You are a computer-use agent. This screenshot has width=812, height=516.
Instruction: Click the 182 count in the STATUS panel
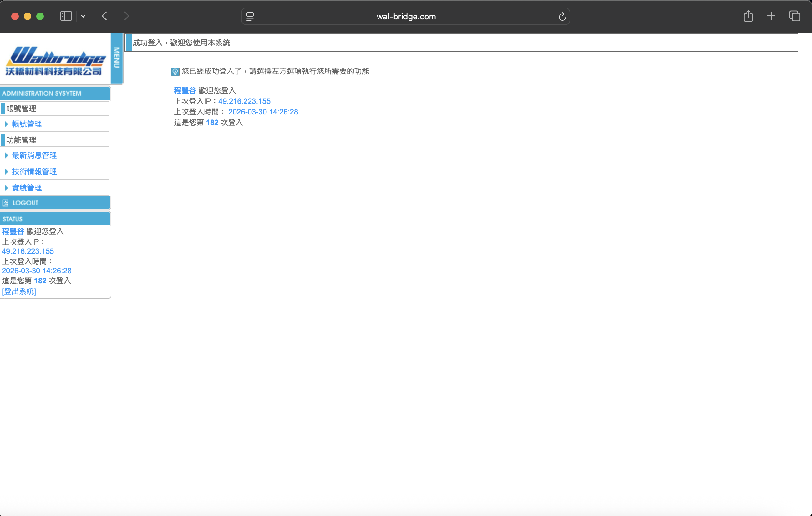(x=40, y=281)
